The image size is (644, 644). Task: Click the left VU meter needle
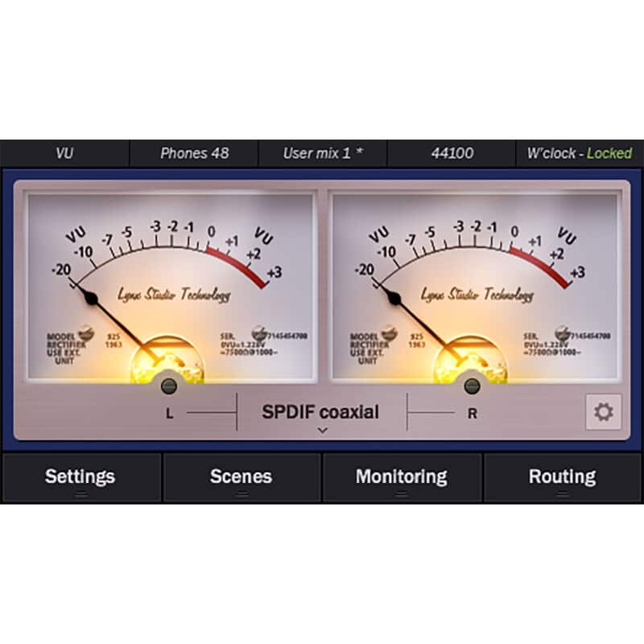click(121, 322)
